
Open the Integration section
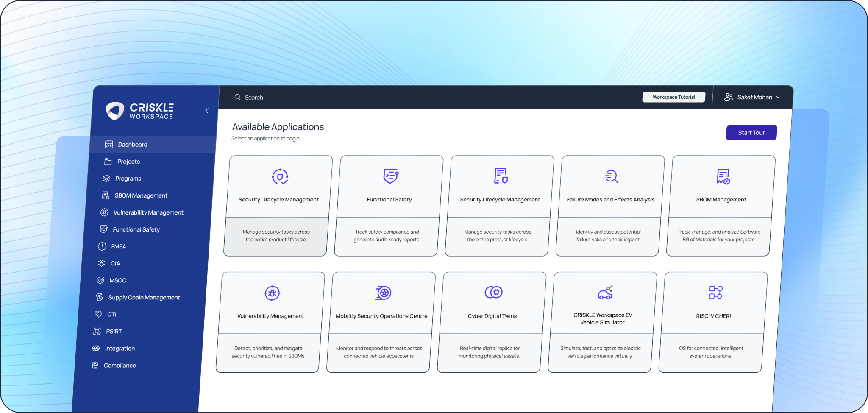(96, 348)
